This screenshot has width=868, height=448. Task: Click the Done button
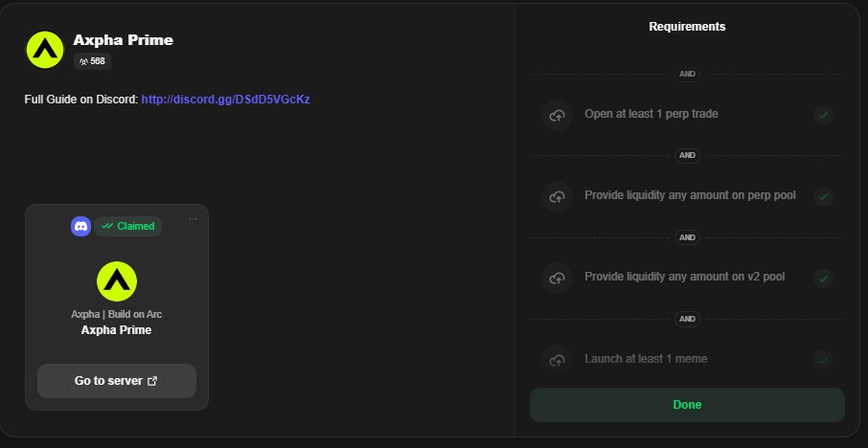point(687,405)
